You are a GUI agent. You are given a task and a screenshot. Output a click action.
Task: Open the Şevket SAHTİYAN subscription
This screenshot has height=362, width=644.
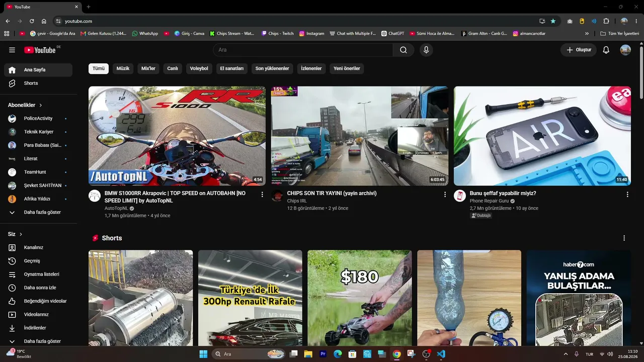point(38,186)
